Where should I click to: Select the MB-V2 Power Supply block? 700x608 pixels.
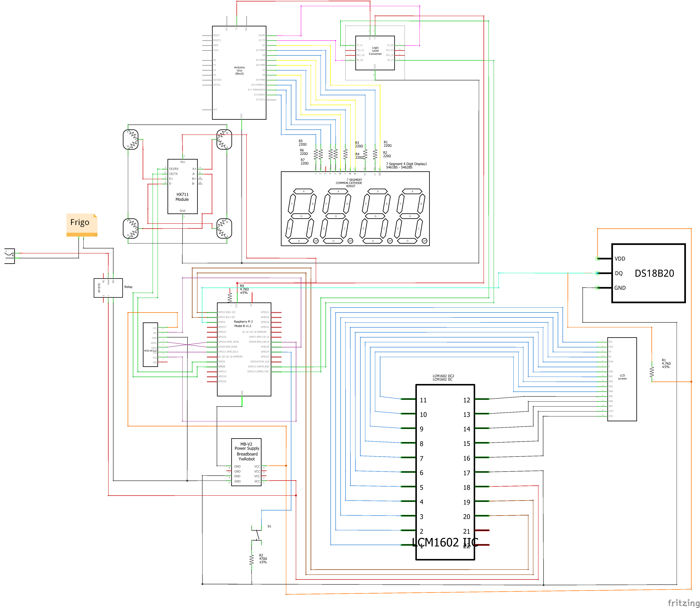click(x=246, y=462)
